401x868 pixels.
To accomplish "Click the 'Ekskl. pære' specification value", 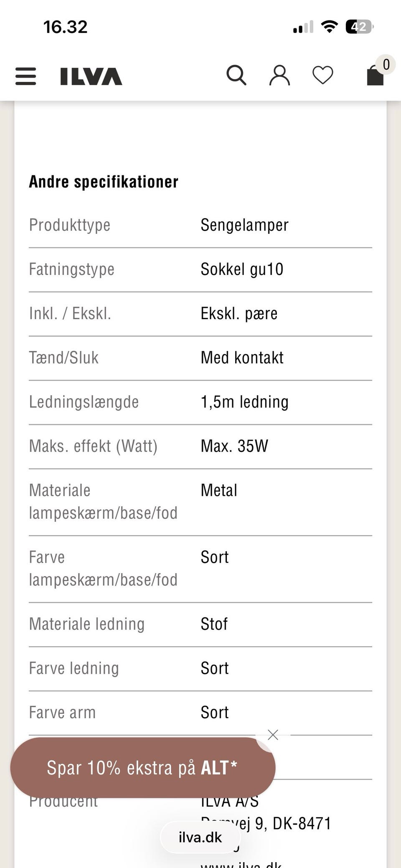I will [239, 314].
